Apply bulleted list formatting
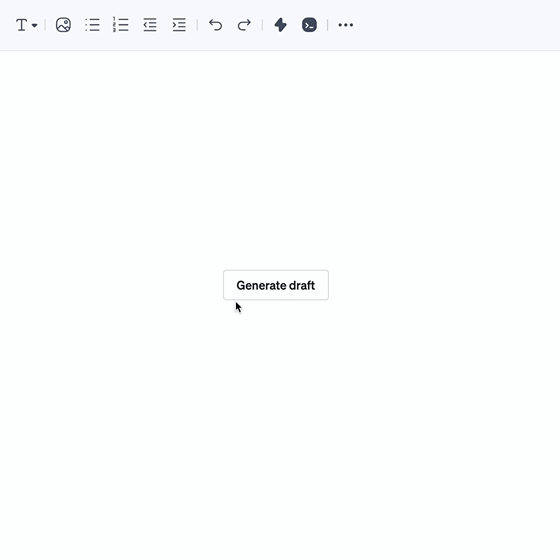 [x=92, y=25]
